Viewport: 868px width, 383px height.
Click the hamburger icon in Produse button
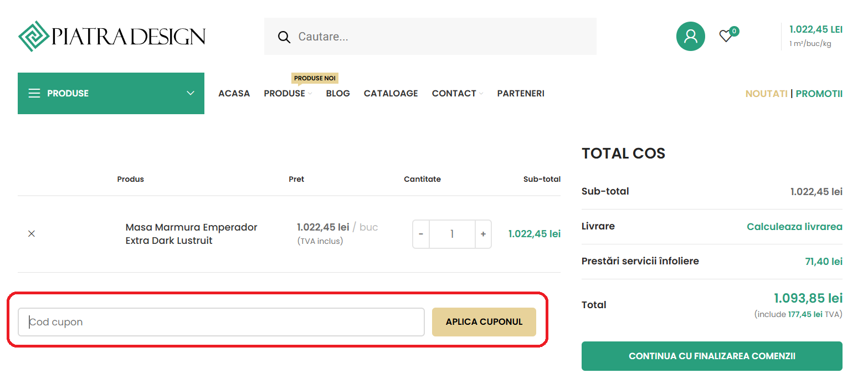(x=34, y=93)
